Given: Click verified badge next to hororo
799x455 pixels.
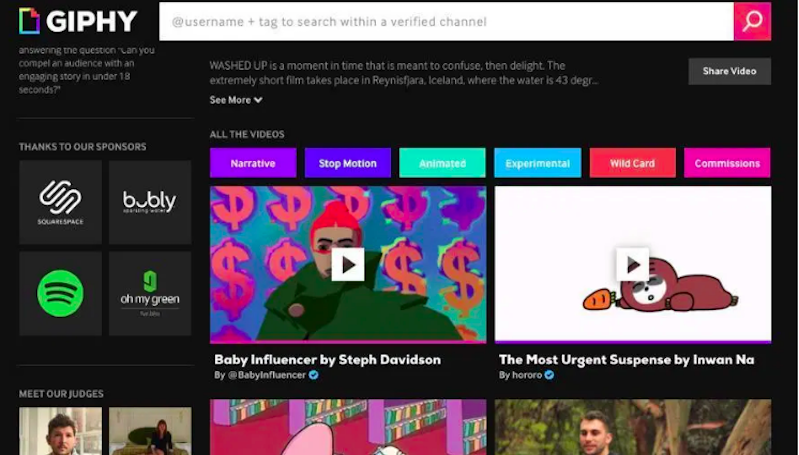Looking at the screenshot, I should (x=549, y=375).
